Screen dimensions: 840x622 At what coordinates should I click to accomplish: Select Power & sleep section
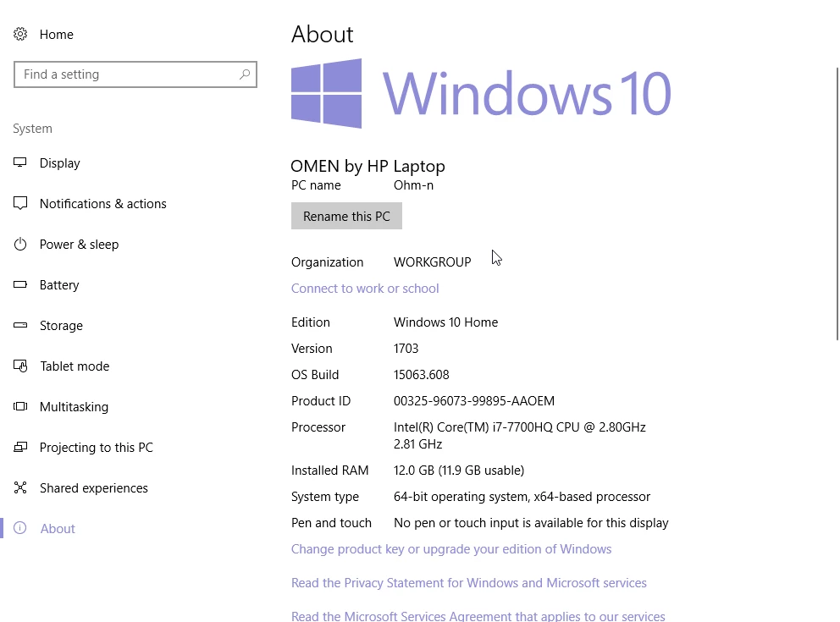coord(80,244)
